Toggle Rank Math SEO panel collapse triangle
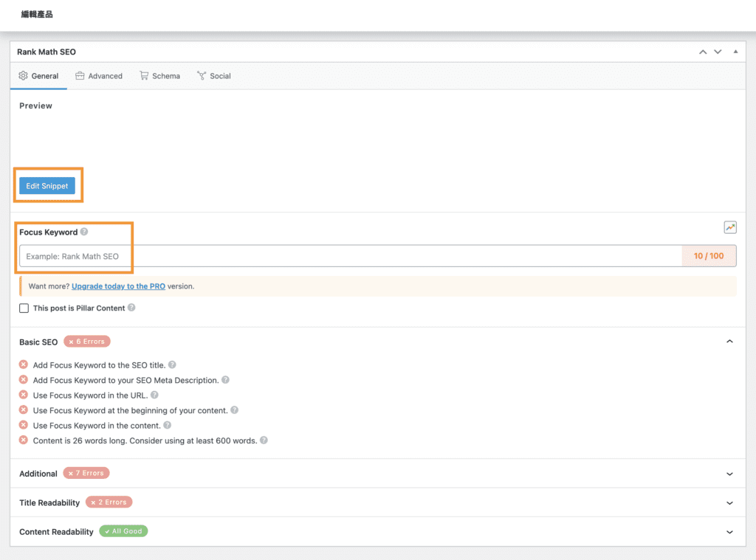 tap(735, 52)
